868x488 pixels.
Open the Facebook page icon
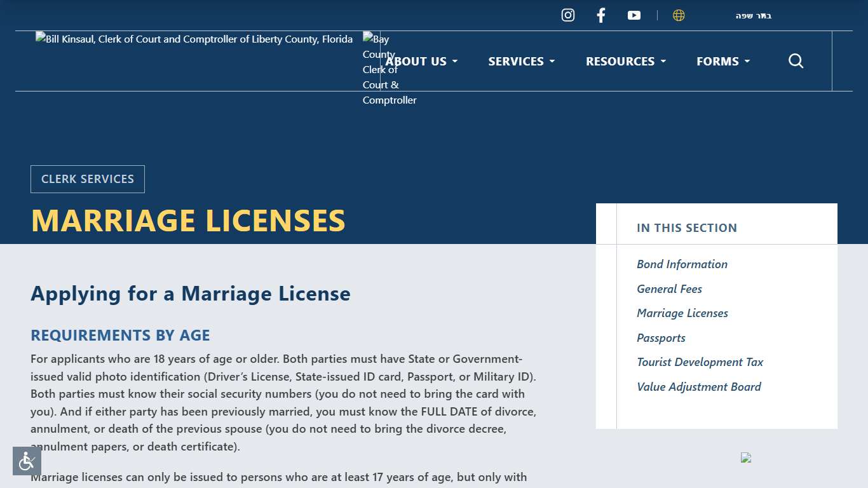(x=600, y=15)
